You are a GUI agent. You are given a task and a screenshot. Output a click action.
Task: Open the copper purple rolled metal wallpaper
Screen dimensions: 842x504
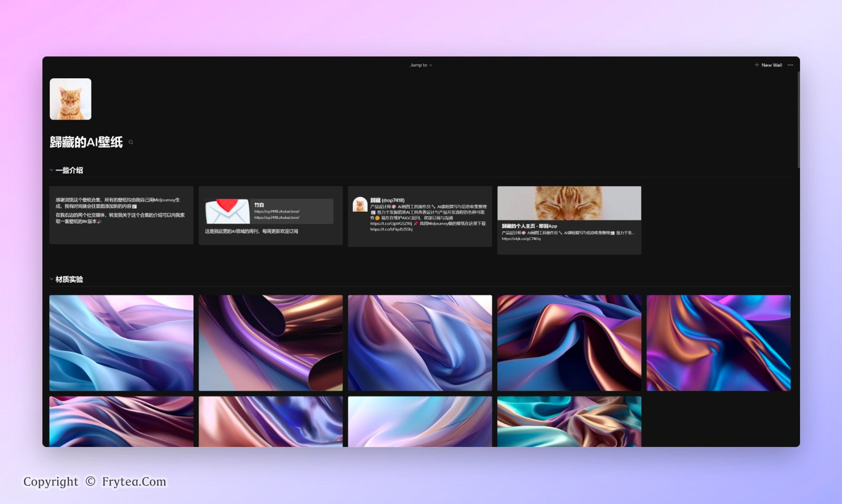click(x=271, y=343)
